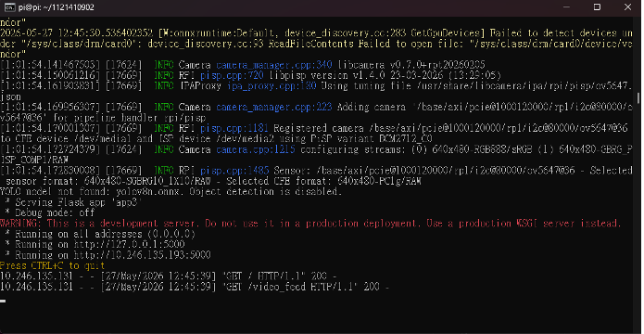This screenshot has height=334, width=644.
Task: Click camera.cpp:1215 source reference
Action: [256, 149]
